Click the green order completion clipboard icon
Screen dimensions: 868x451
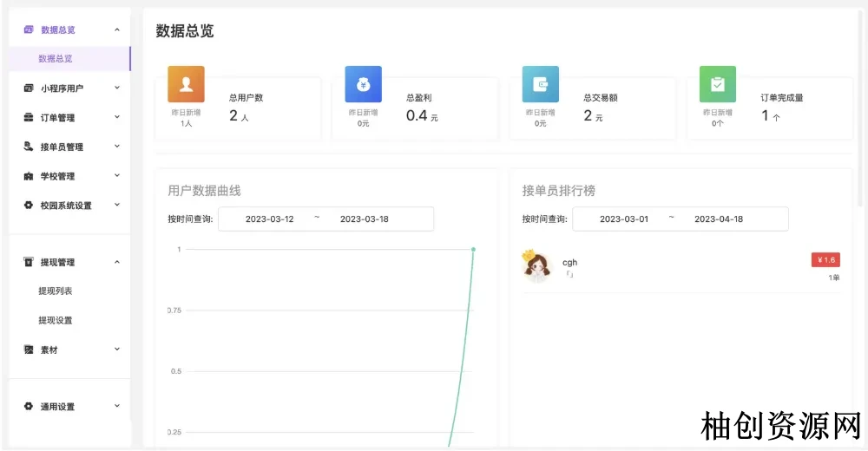[x=717, y=84]
